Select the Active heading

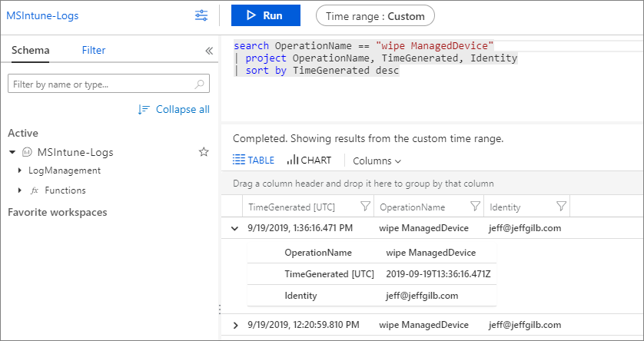tap(23, 134)
